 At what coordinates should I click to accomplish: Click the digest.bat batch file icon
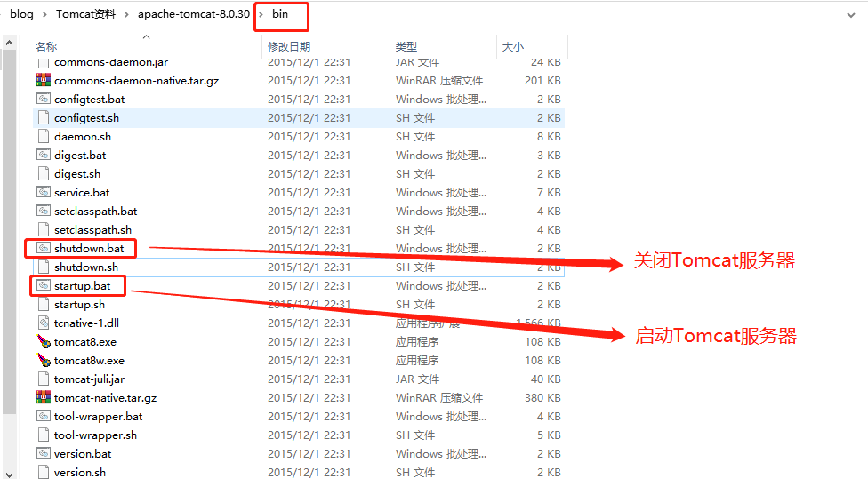44,155
